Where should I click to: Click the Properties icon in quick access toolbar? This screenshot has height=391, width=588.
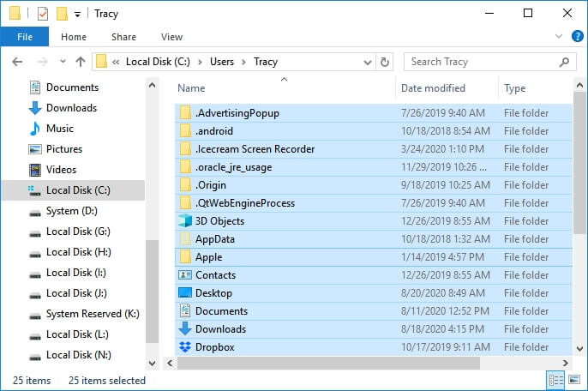[42, 14]
